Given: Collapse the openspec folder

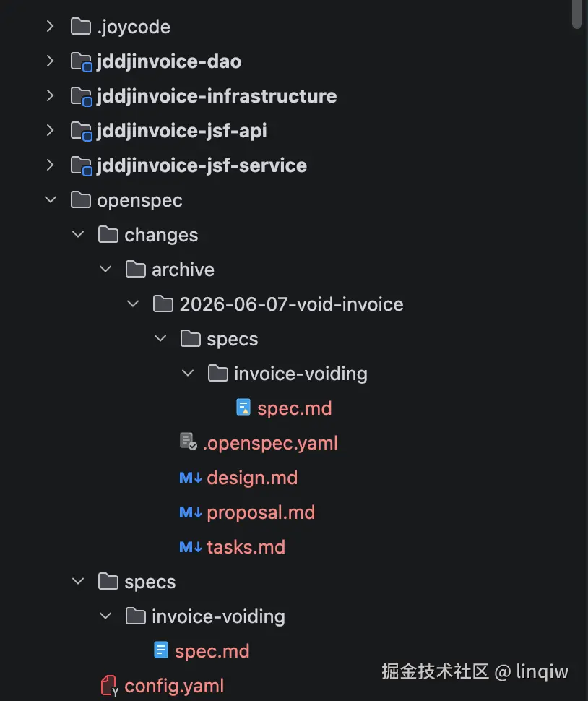Looking at the screenshot, I should click(51, 199).
